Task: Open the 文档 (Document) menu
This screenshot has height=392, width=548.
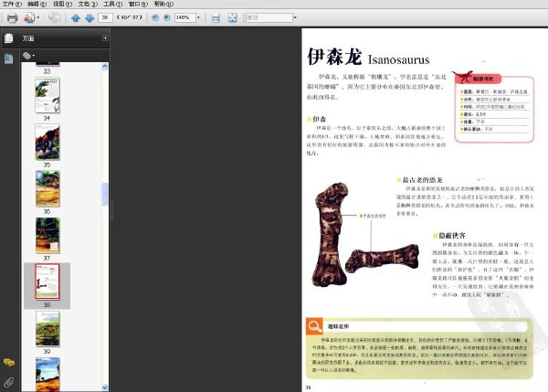Action: [88, 4]
